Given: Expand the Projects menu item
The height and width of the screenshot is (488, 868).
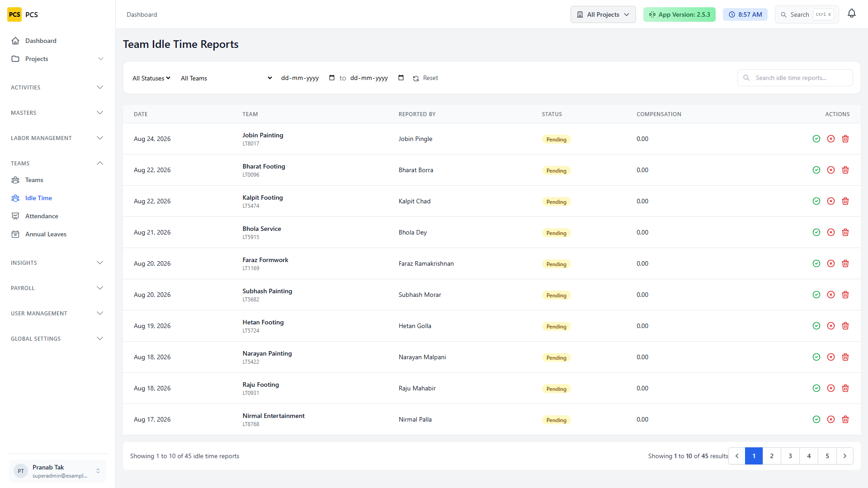Looking at the screenshot, I should [x=57, y=59].
